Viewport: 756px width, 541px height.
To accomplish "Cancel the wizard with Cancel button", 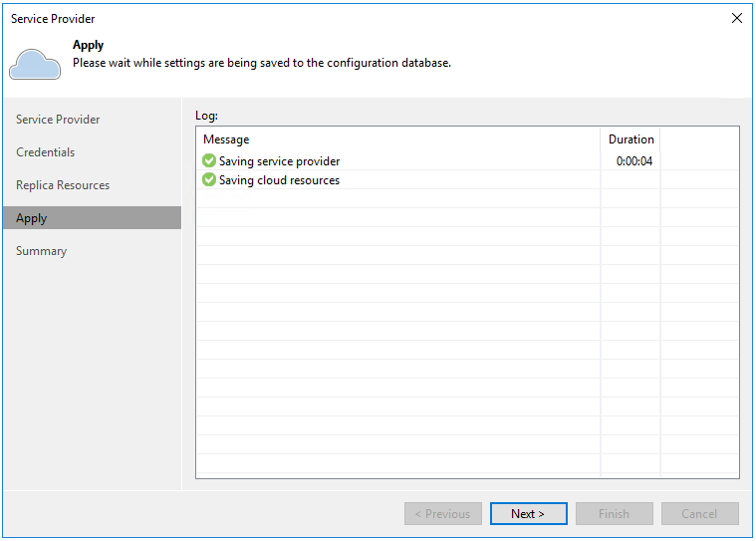I will coord(700,514).
